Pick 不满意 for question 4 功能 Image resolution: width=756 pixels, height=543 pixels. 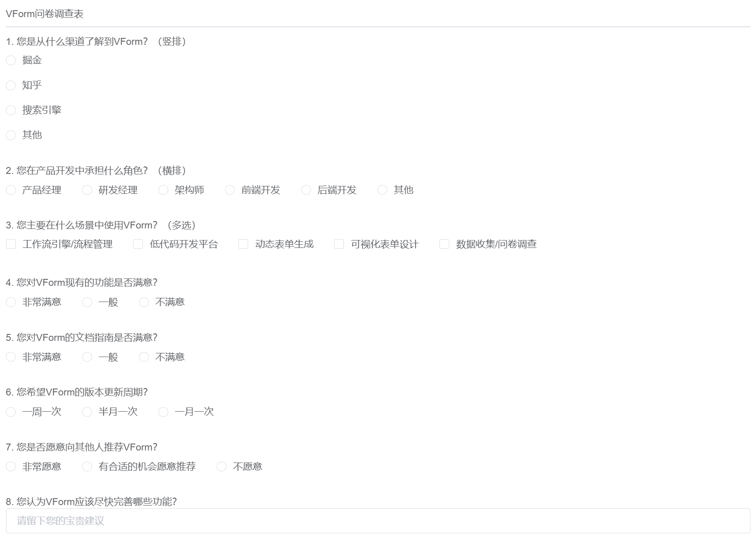coord(144,302)
